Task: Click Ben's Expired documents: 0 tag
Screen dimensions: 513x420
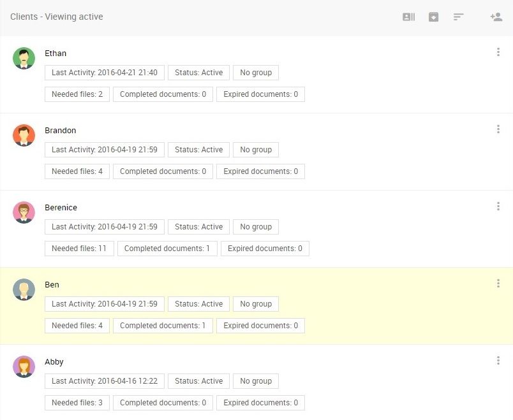Action: (261, 326)
